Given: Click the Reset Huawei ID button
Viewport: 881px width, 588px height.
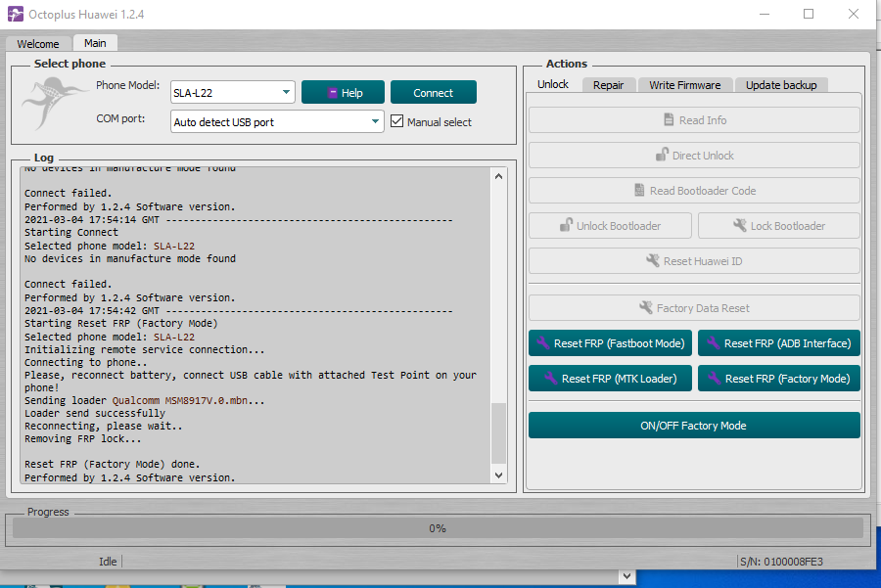Looking at the screenshot, I should [694, 261].
